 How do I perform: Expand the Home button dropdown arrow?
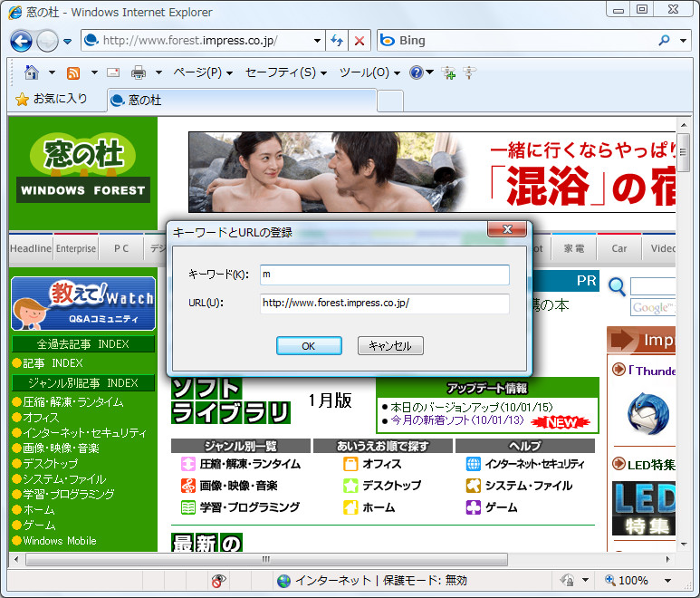[52, 72]
